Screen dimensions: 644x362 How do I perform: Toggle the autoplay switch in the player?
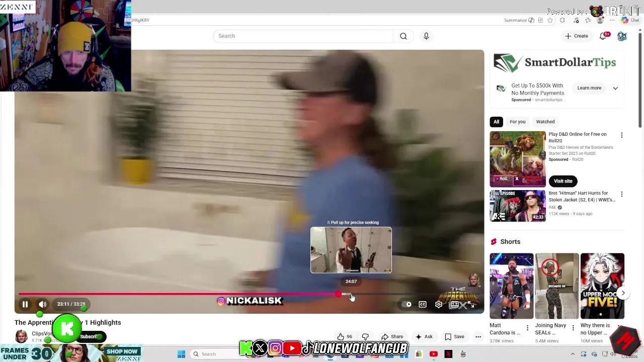[407, 304]
